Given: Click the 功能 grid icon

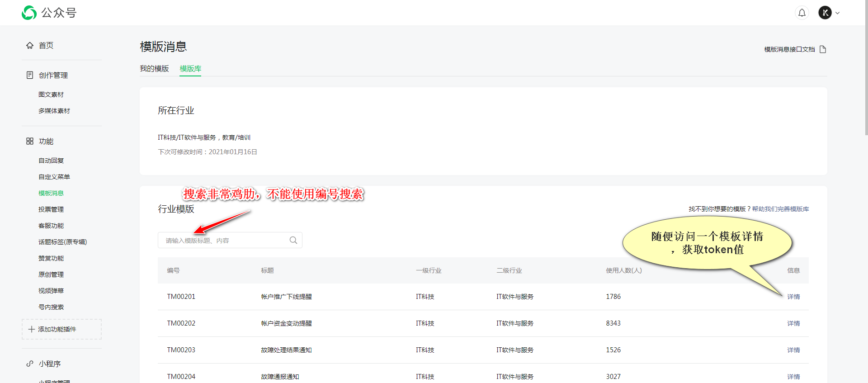Looking at the screenshot, I should tap(30, 141).
